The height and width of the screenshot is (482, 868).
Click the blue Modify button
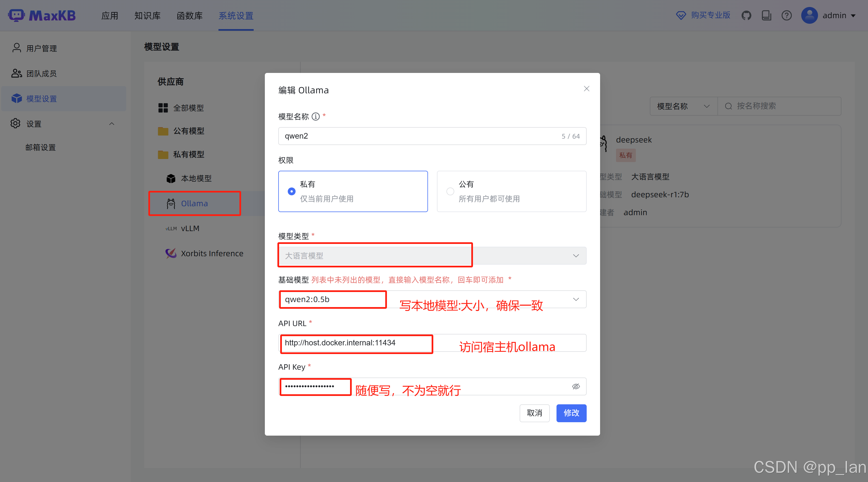tap(571, 413)
